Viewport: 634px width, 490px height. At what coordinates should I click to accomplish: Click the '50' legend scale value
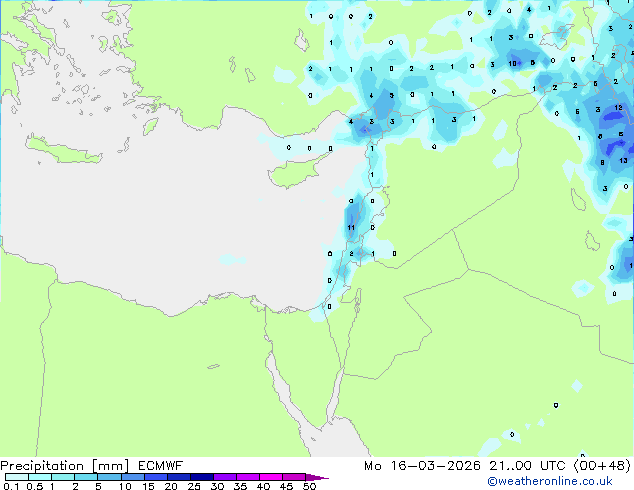(310, 486)
